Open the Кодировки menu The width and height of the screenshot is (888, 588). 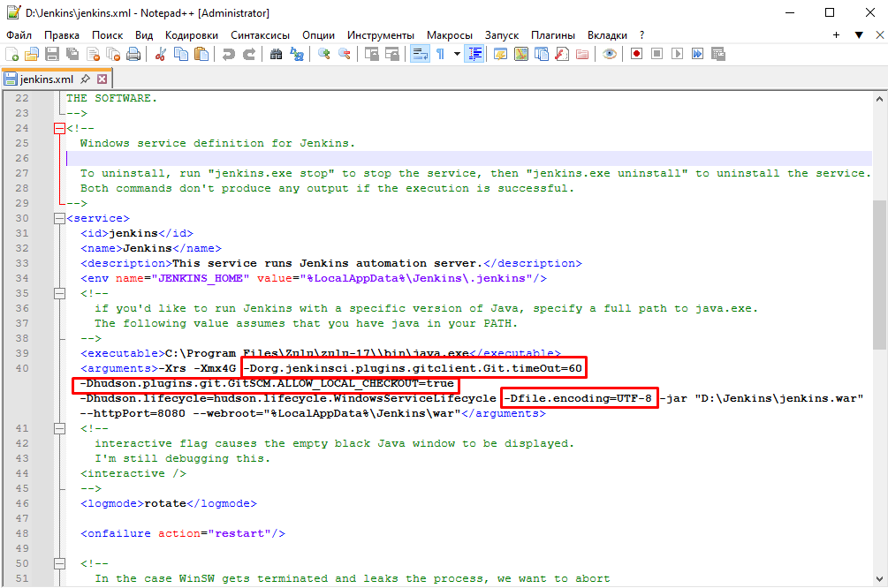point(192,34)
